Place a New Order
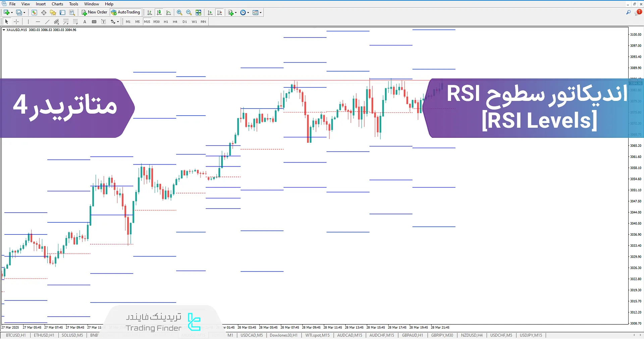 [94, 12]
